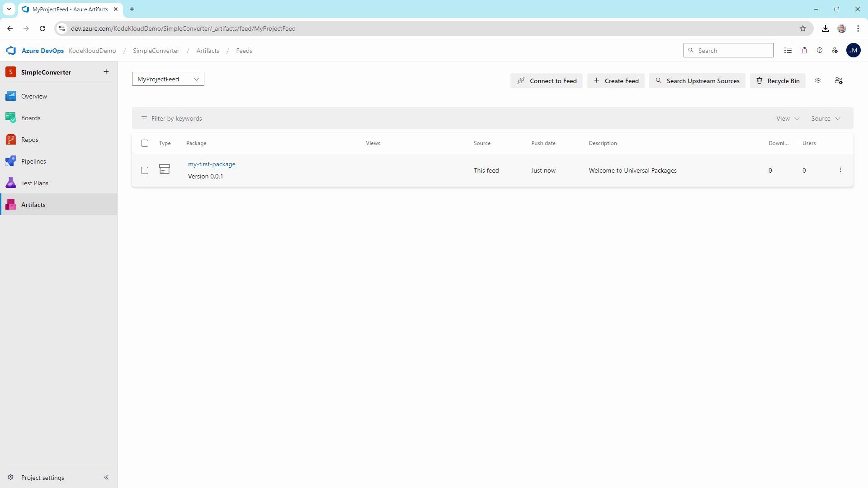
Task: Open the View filter dropdown
Action: click(788, 118)
